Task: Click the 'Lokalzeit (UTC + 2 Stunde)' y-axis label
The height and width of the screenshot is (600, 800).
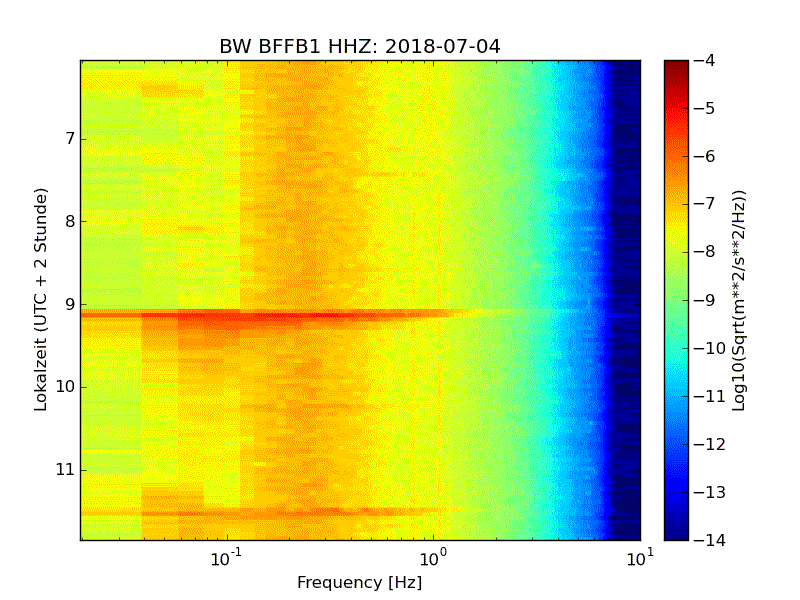Action: pos(40,300)
